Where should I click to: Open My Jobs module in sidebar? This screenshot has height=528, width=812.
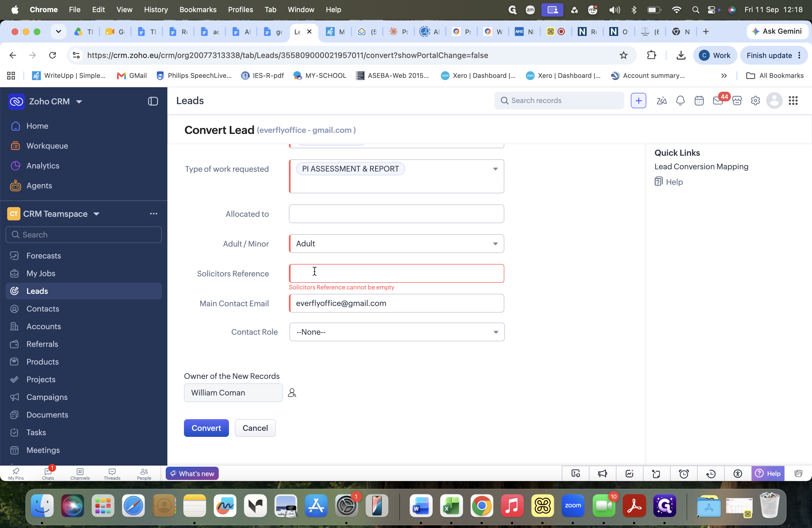click(x=41, y=273)
